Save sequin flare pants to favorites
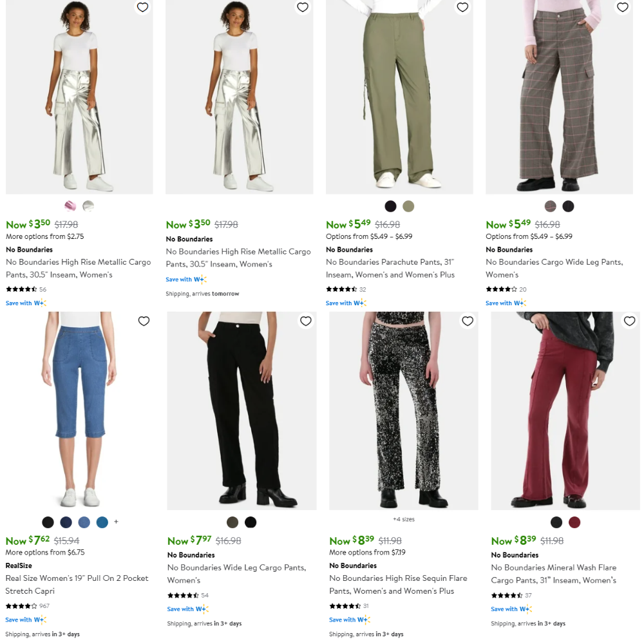Screen dimensions: 644x644 tap(468, 321)
